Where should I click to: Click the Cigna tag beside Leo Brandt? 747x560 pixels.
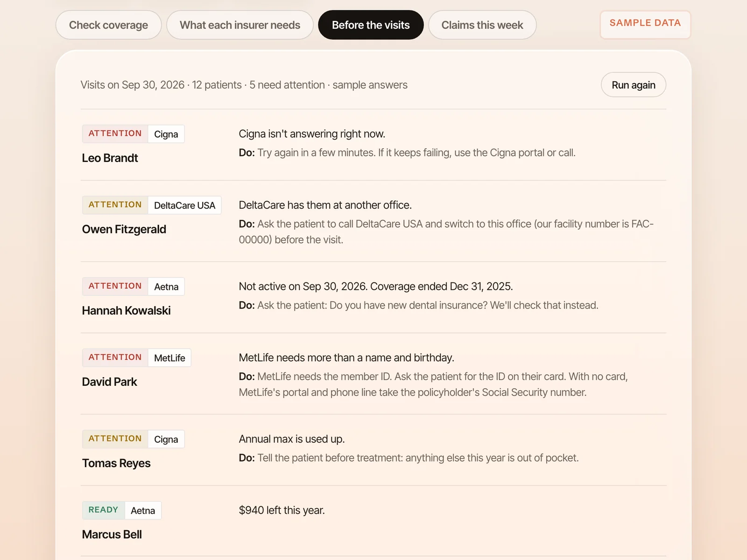tap(166, 134)
